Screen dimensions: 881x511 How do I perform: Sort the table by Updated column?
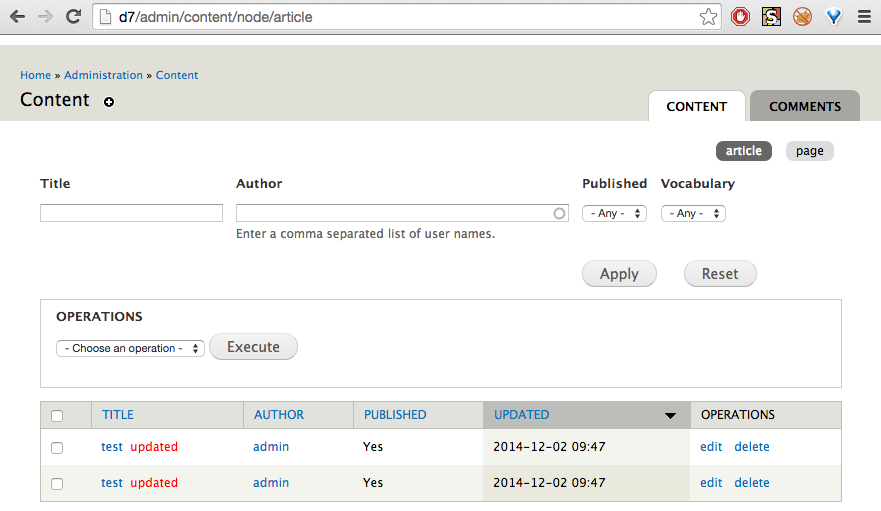tap(522, 415)
